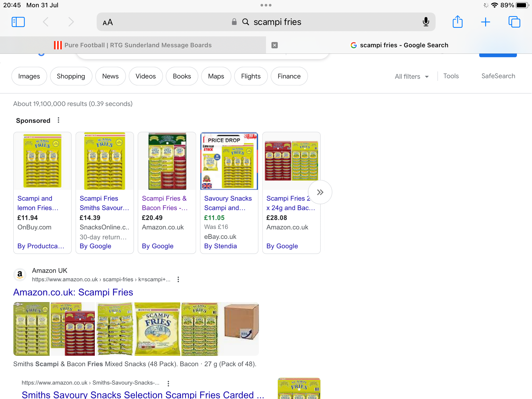Screen dimensions: 532x399
Task: Open the Safari sidebar panel
Action: [x=18, y=22]
